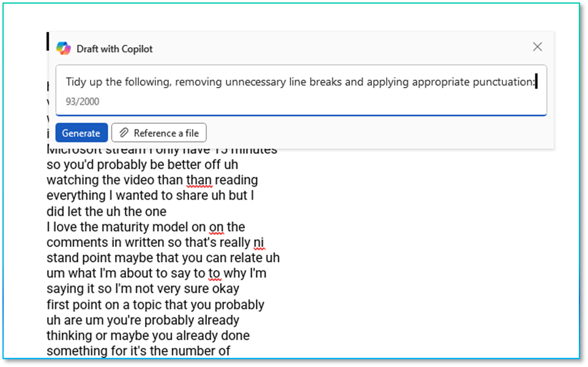Viewport: 588px width, 367px height.
Task: Click the line 'something for it's the number of'
Action: [x=138, y=351]
